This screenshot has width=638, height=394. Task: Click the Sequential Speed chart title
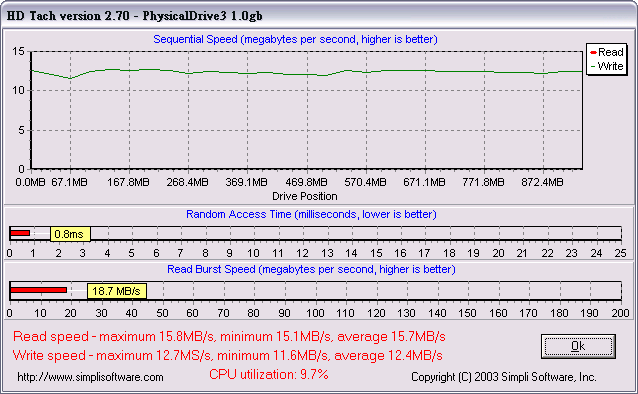[x=295, y=39]
